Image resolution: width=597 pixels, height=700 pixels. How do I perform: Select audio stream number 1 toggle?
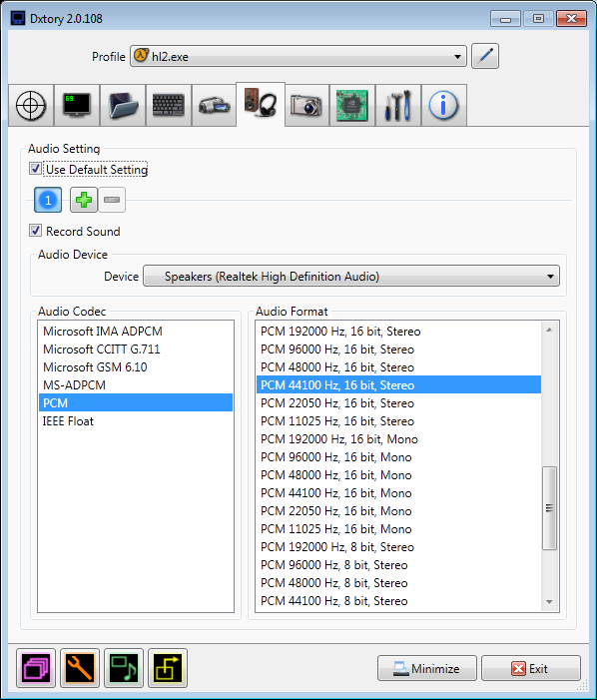coord(48,200)
